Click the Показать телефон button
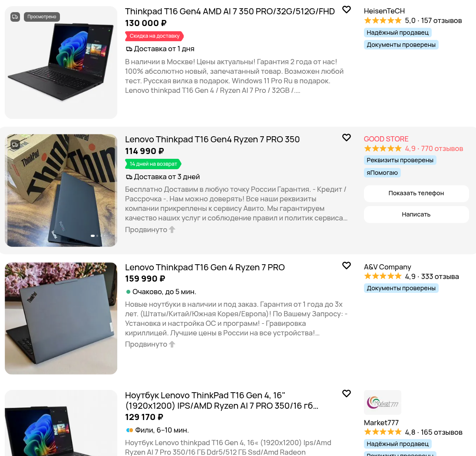476x456 pixels. pos(416,194)
